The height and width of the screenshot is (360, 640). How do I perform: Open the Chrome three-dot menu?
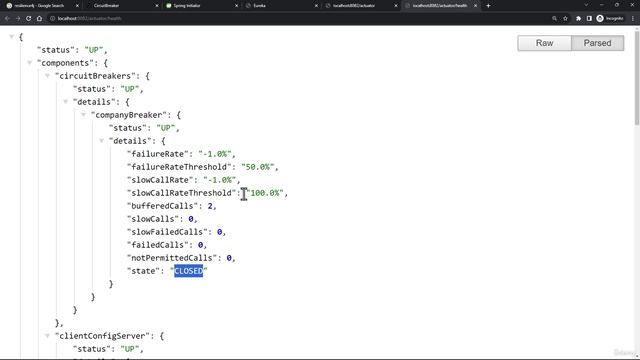[x=633, y=18]
